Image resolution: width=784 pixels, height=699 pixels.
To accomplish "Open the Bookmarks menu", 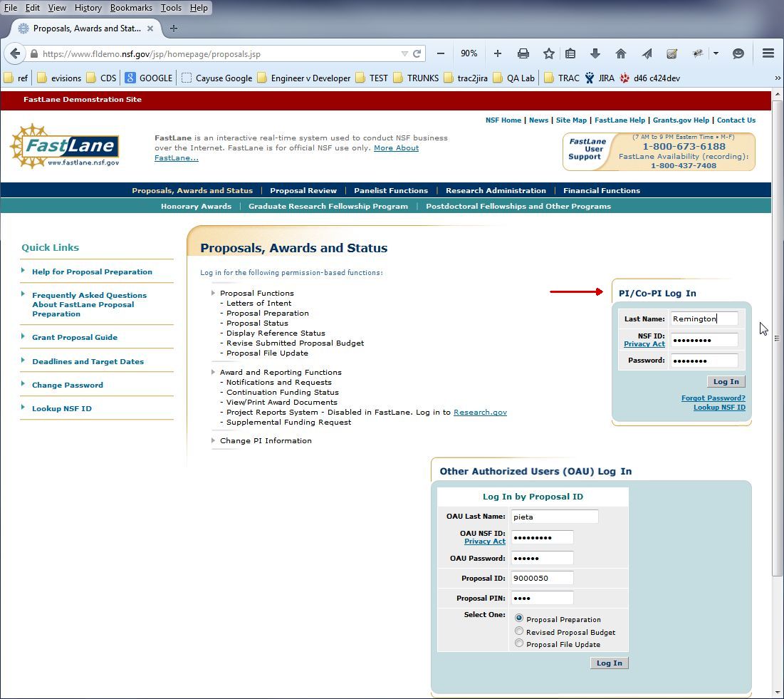I will coord(131,8).
